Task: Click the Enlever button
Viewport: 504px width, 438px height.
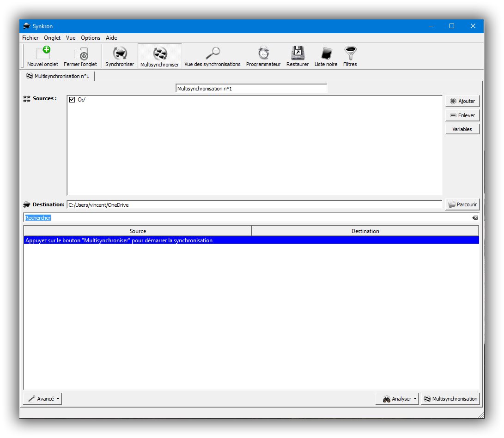Action: tap(462, 115)
